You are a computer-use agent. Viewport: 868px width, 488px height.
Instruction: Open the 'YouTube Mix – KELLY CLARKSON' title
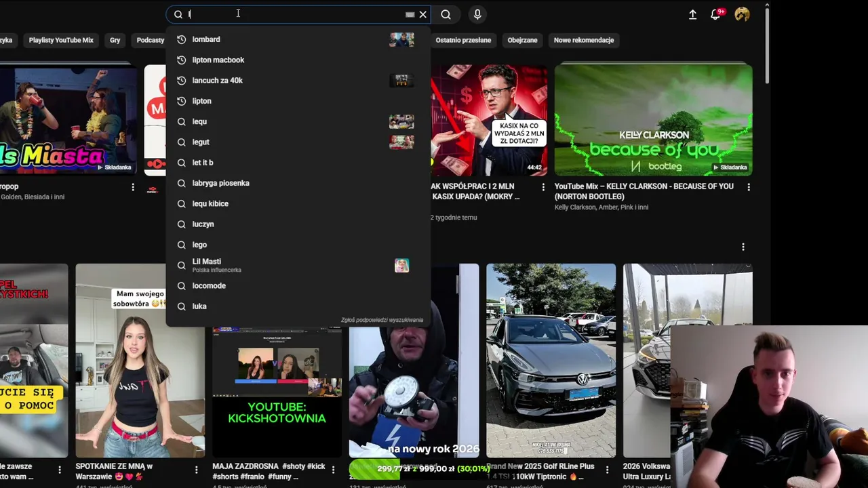(644, 191)
